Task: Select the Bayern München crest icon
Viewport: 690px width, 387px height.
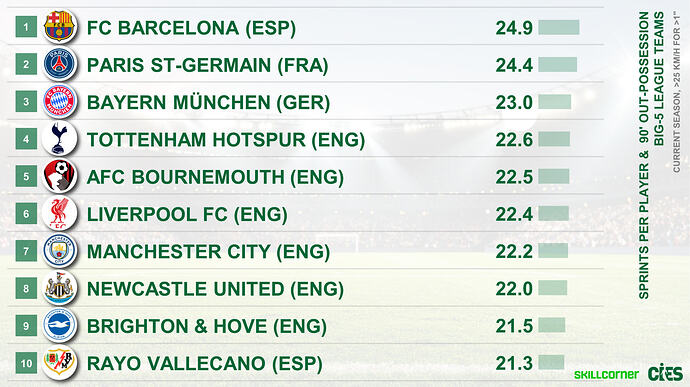Action: 59,101
